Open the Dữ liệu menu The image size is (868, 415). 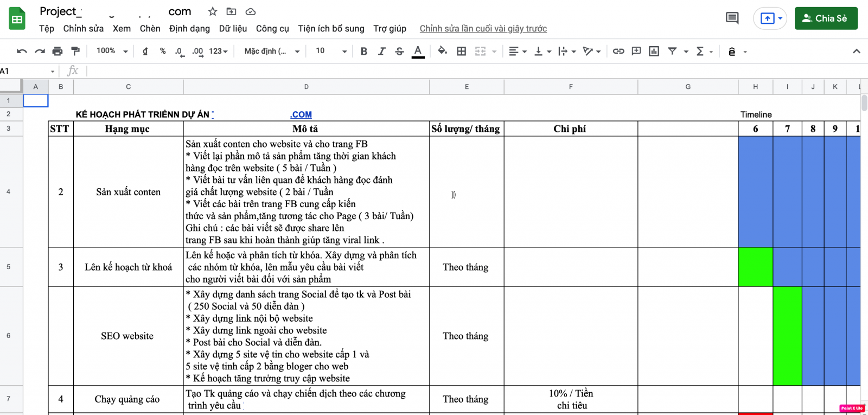click(x=233, y=28)
